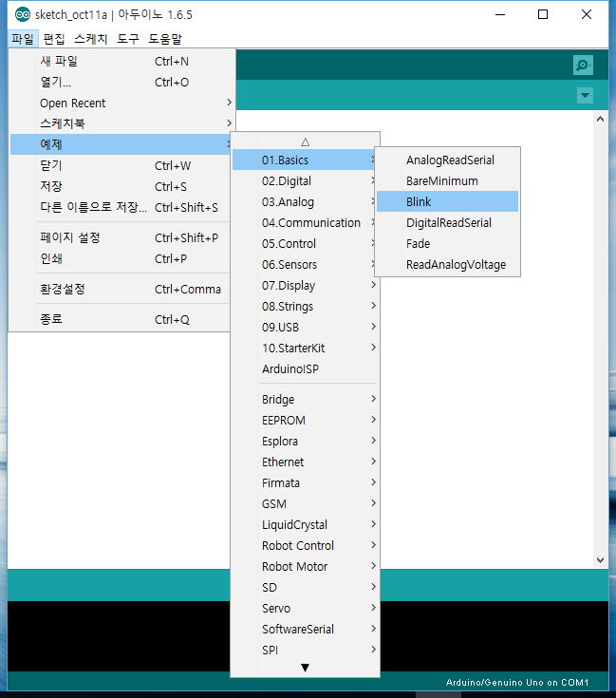
Task: Choose 저장 from the file menu
Action: [121, 186]
